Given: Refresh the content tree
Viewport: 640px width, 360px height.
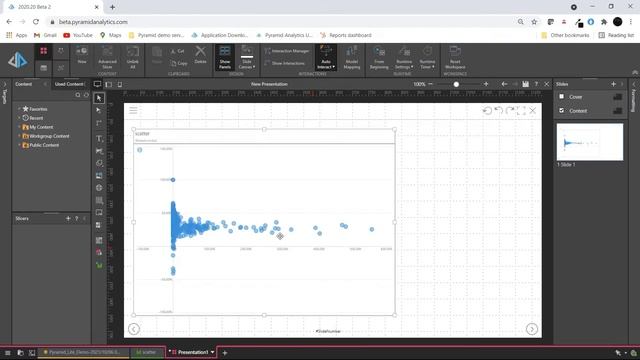Looking at the screenshot, I should pos(86,95).
